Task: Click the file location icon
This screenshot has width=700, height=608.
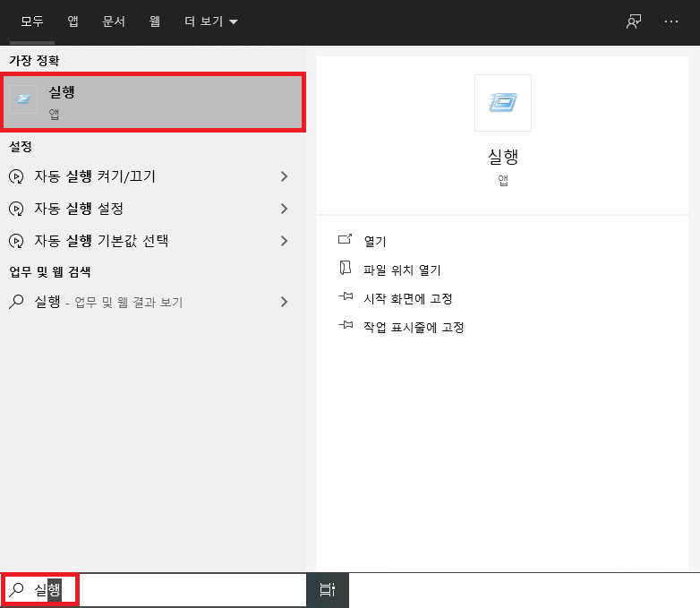Action: click(346, 268)
